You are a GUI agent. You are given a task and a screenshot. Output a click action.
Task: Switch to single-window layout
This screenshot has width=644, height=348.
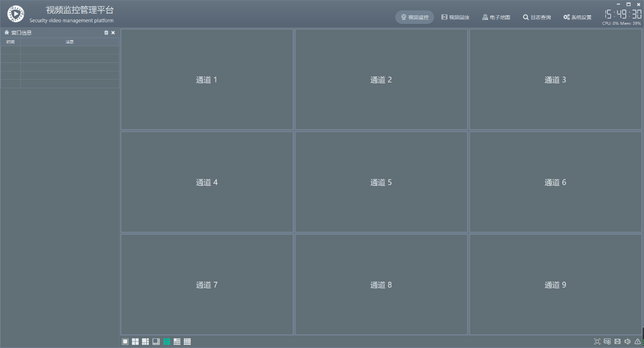pos(125,341)
